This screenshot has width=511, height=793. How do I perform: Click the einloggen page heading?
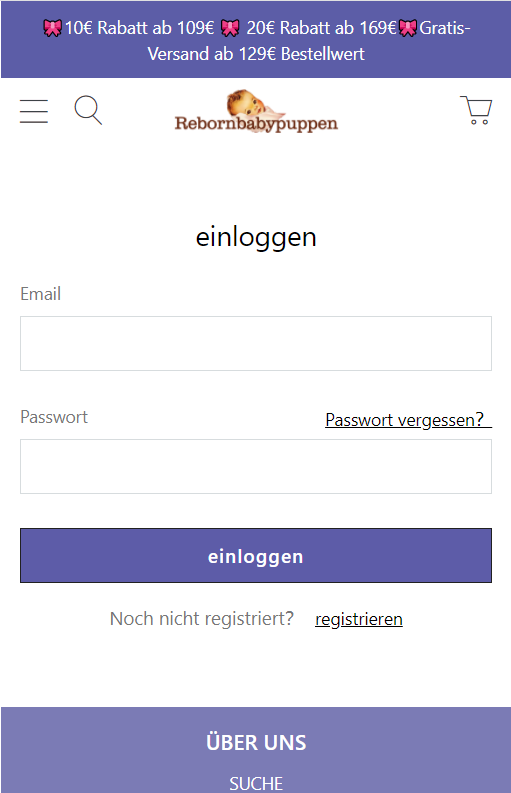coord(256,238)
